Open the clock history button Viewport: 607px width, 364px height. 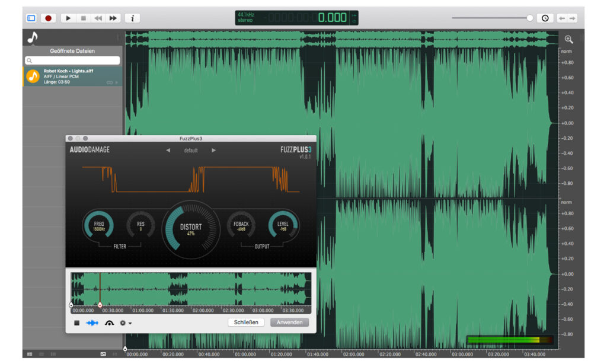tap(545, 18)
